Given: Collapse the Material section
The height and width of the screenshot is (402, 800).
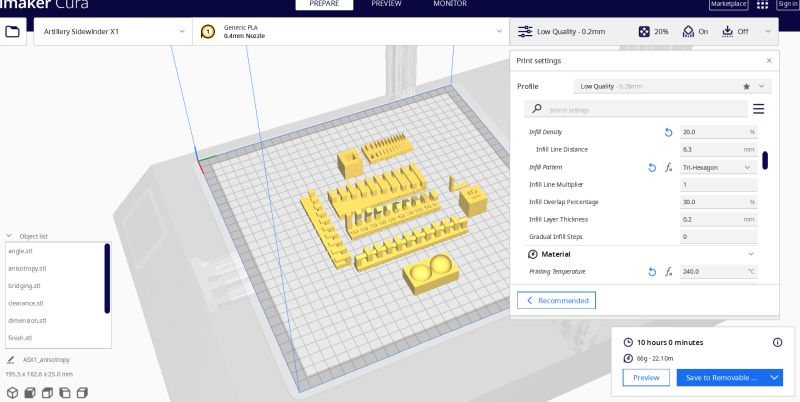Looking at the screenshot, I should click(751, 254).
